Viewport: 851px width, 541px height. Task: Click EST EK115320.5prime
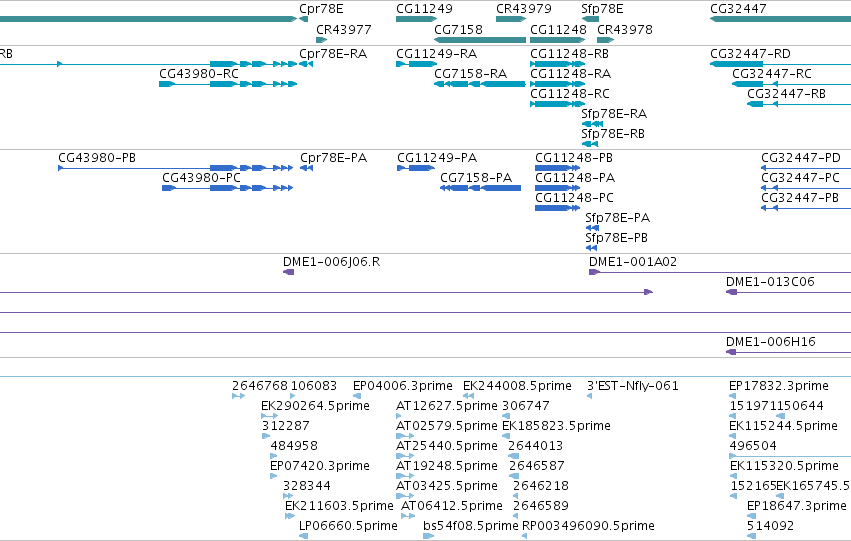point(784,466)
